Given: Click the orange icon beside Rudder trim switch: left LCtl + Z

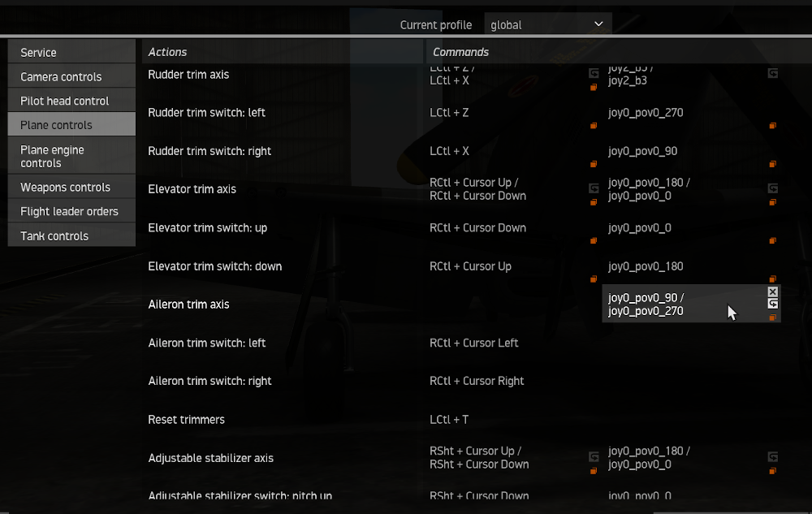Looking at the screenshot, I should [594, 125].
